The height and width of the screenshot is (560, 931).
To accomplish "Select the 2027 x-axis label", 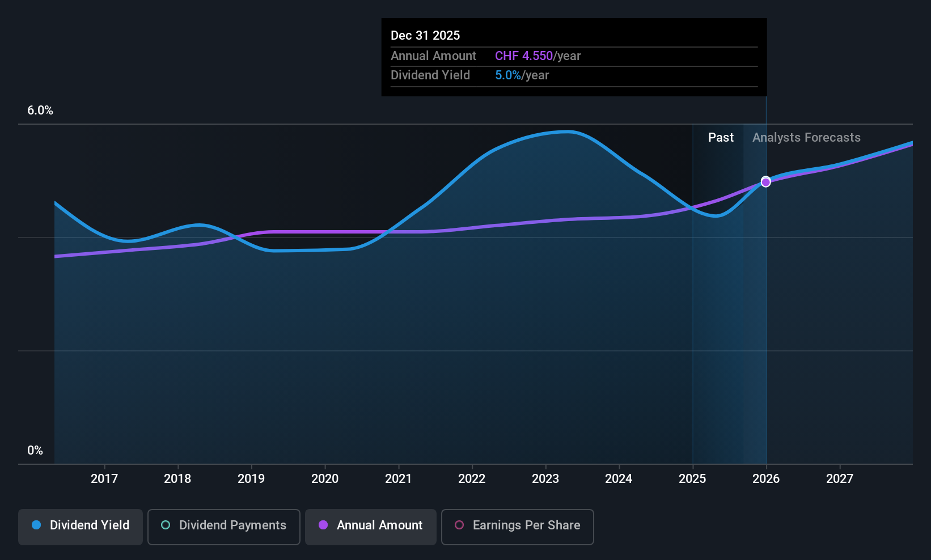I will pos(840,478).
